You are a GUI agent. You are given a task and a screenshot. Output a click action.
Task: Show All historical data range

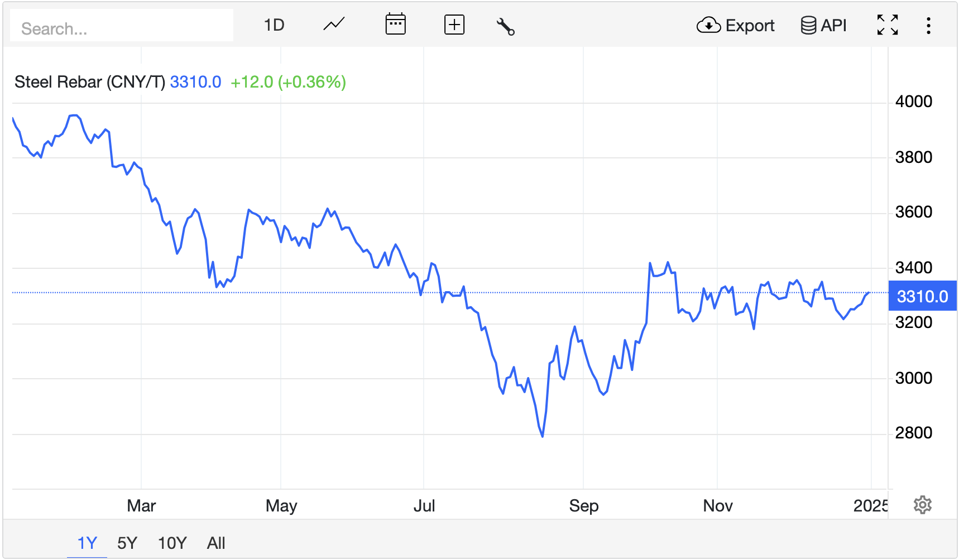pyautogui.click(x=216, y=543)
